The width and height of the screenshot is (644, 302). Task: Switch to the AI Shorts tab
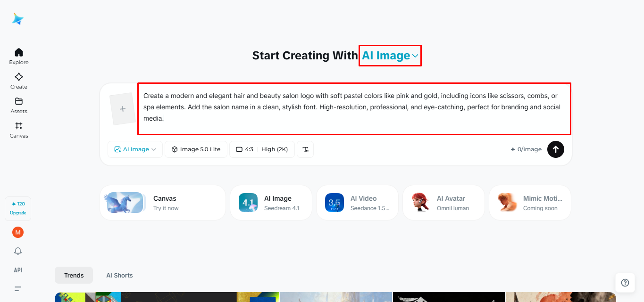pos(119,275)
